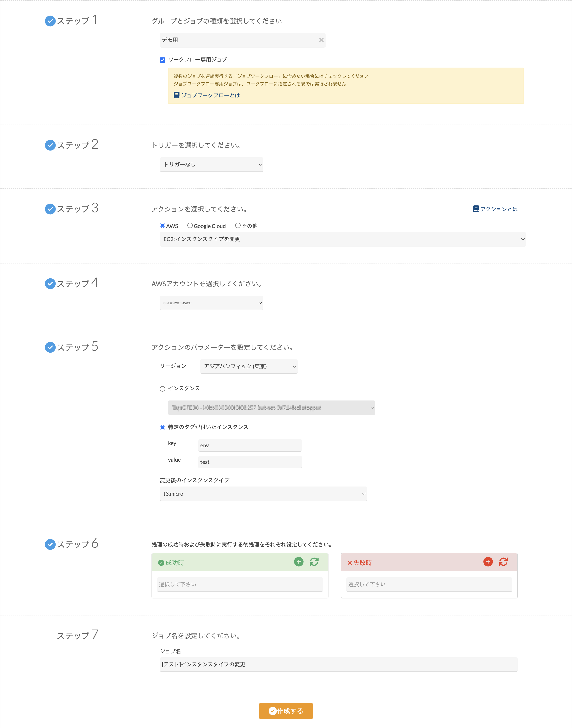Select the AWS radio button
This screenshot has height=728, width=572.
[162, 225]
